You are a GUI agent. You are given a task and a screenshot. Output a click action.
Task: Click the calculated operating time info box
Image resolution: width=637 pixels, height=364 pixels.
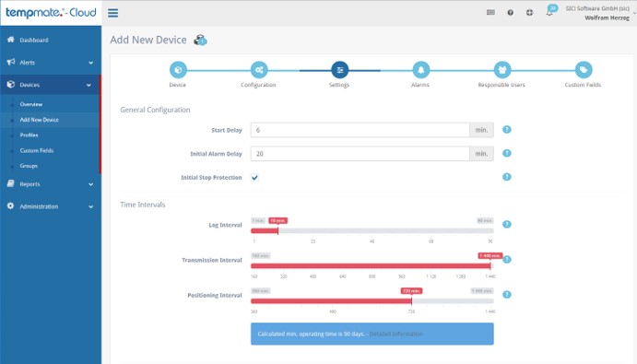coord(372,334)
